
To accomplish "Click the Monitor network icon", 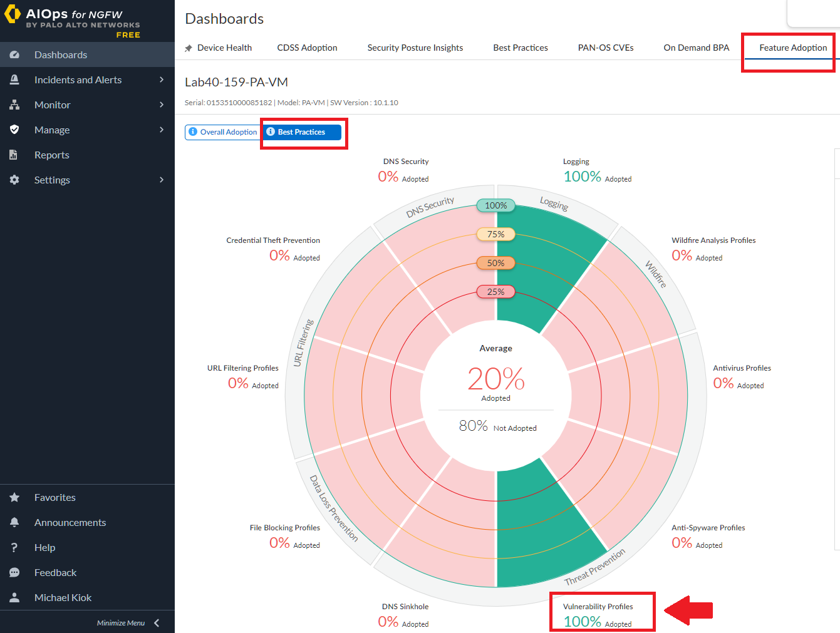I will [14, 105].
